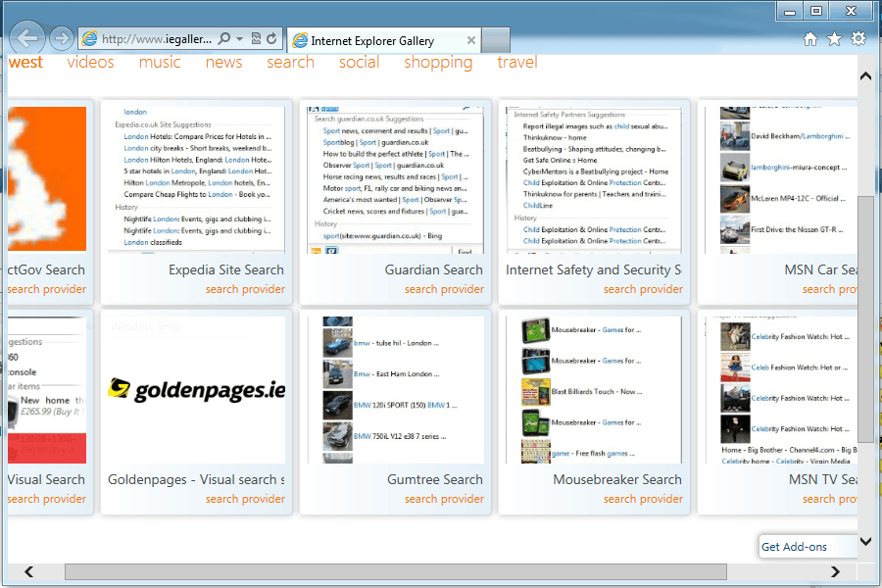Screen dimensions: 882x588
Task: Click 'search provider' under Goldenpages
Action: 245,499
